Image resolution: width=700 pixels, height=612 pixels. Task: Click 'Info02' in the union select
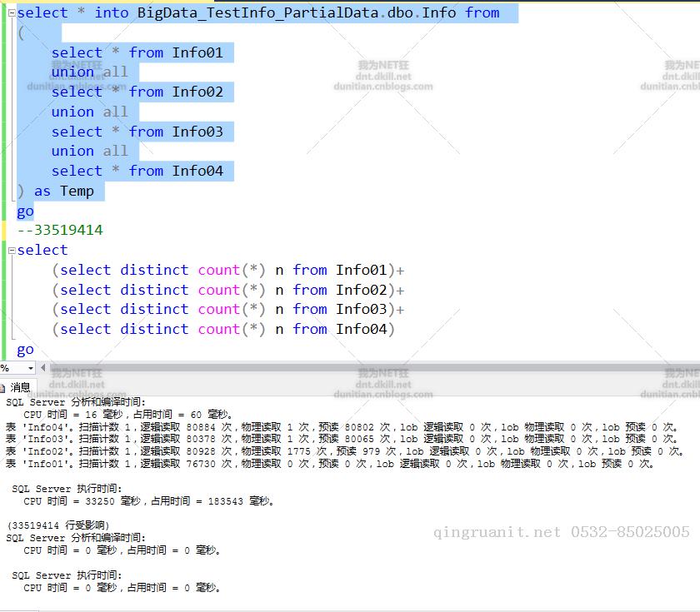(x=197, y=92)
